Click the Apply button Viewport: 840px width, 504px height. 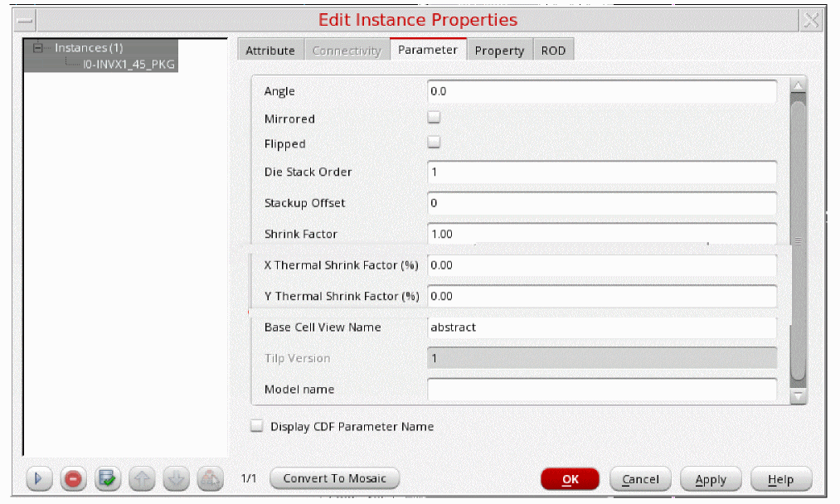(711, 479)
